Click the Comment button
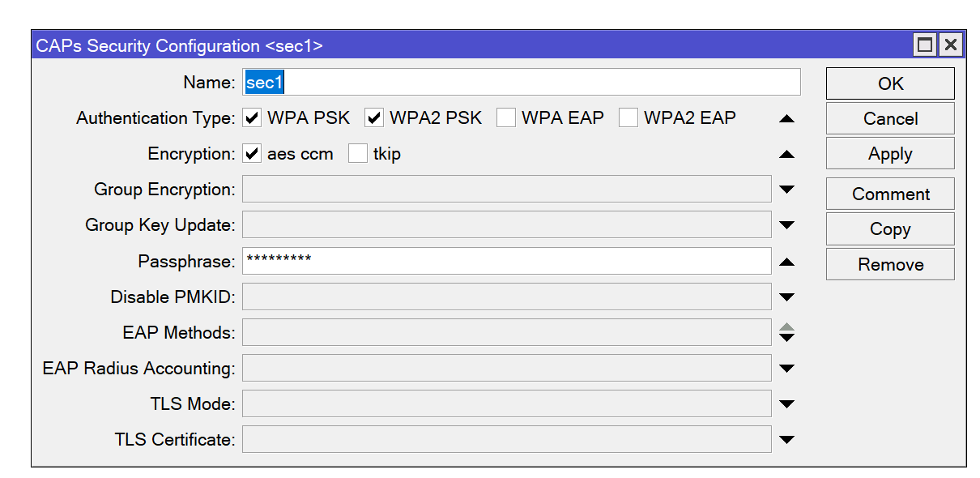This screenshot has width=980, height=478. [890, 194]
